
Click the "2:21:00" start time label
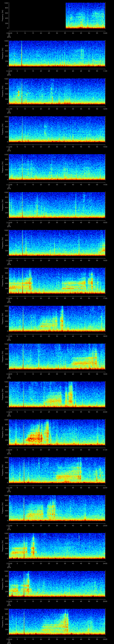9,487
